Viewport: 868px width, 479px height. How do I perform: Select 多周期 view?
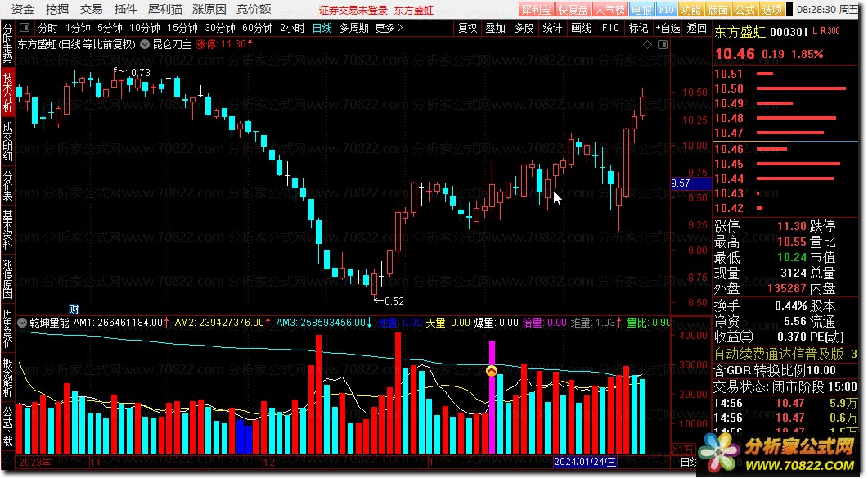coord(353,28)
